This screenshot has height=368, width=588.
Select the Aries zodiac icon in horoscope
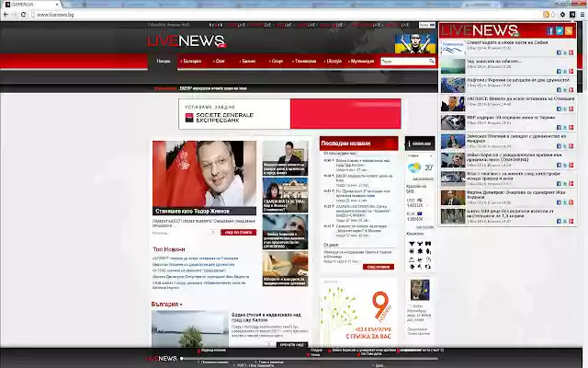pyautogui.click(x=412, y=244)
